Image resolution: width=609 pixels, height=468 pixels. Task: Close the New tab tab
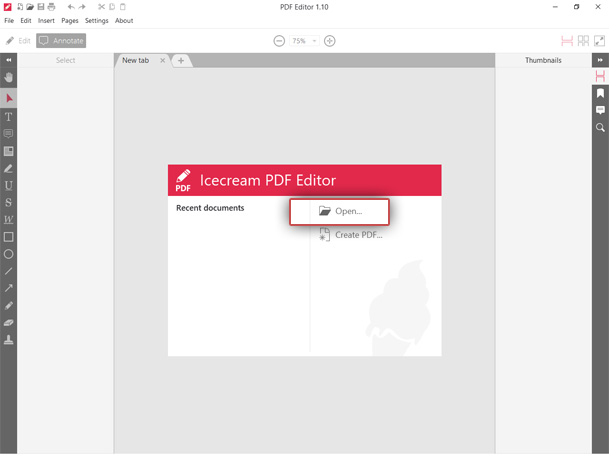coord(162,60)
